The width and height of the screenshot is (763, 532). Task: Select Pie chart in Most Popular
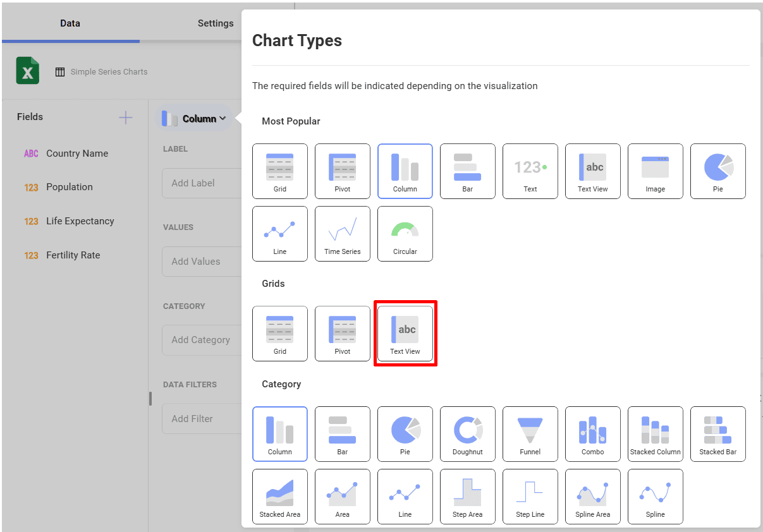click(718, 171)
